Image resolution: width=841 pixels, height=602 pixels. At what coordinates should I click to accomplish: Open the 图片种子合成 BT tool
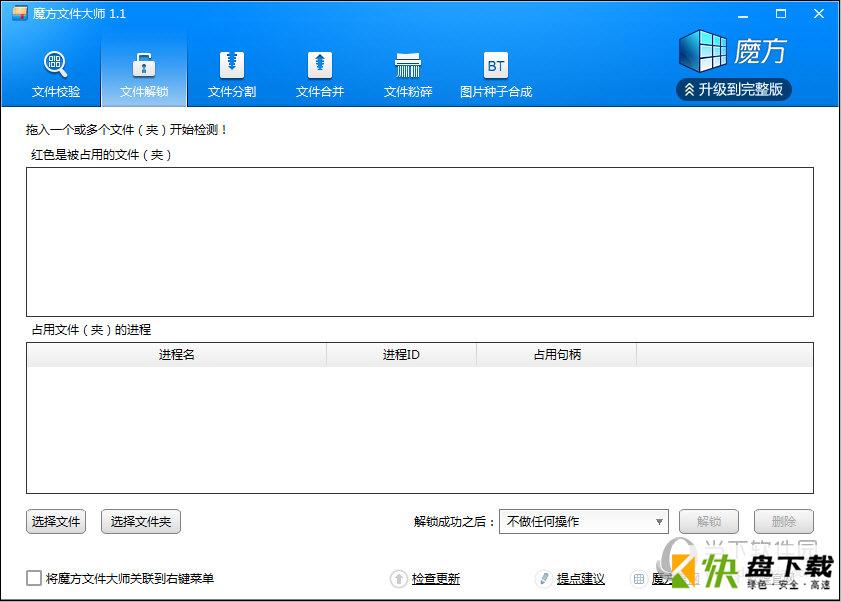(x=496, y=75)
